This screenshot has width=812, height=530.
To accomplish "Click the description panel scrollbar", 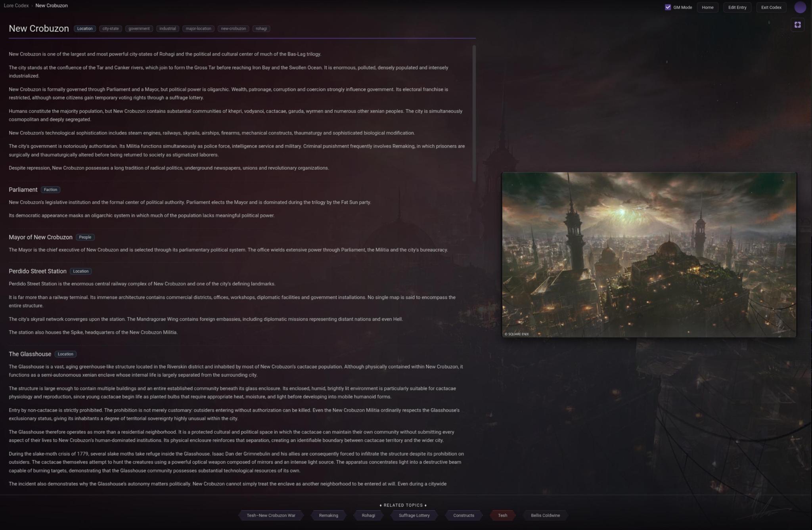I will tap(474, 114).
